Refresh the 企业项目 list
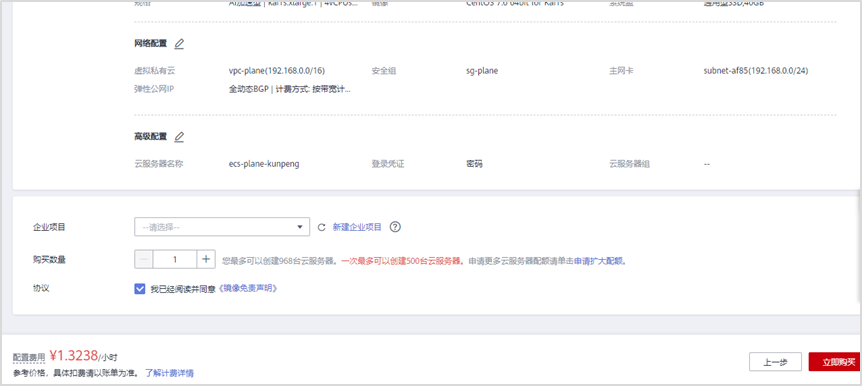 tap(322, 227)
